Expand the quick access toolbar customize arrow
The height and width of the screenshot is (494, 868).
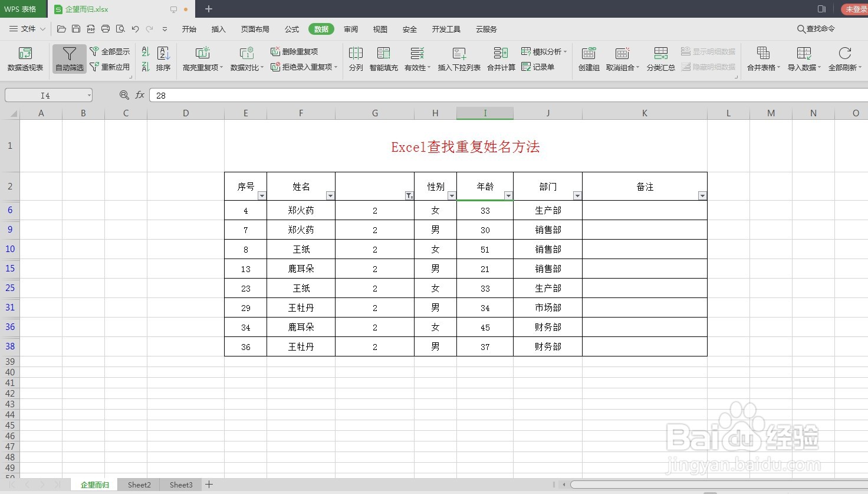click(165, 29)
